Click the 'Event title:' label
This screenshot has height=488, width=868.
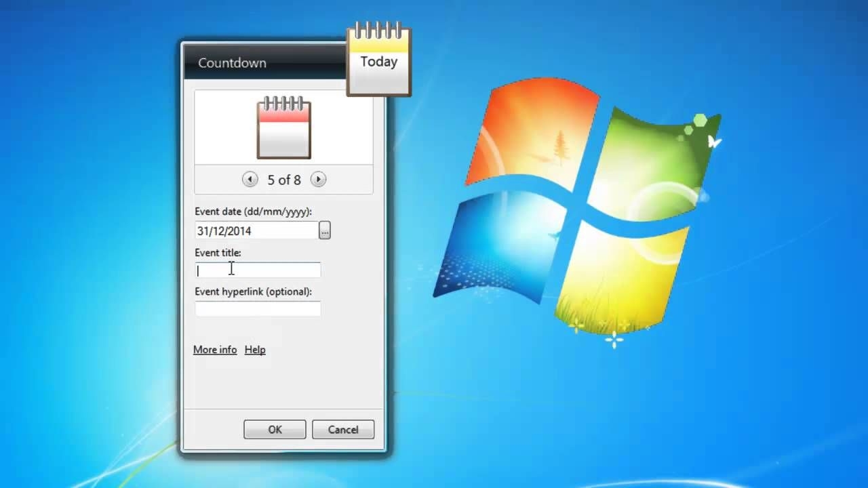click(x=218, y=253)
